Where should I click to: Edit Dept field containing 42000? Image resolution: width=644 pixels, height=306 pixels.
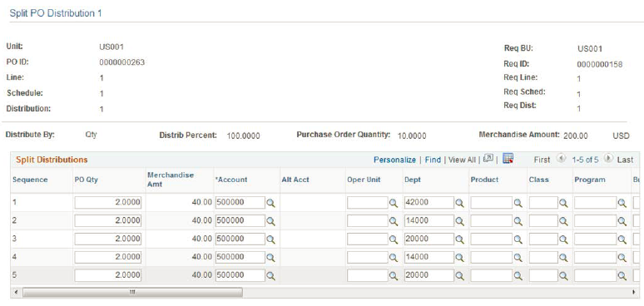pos(429,203)
